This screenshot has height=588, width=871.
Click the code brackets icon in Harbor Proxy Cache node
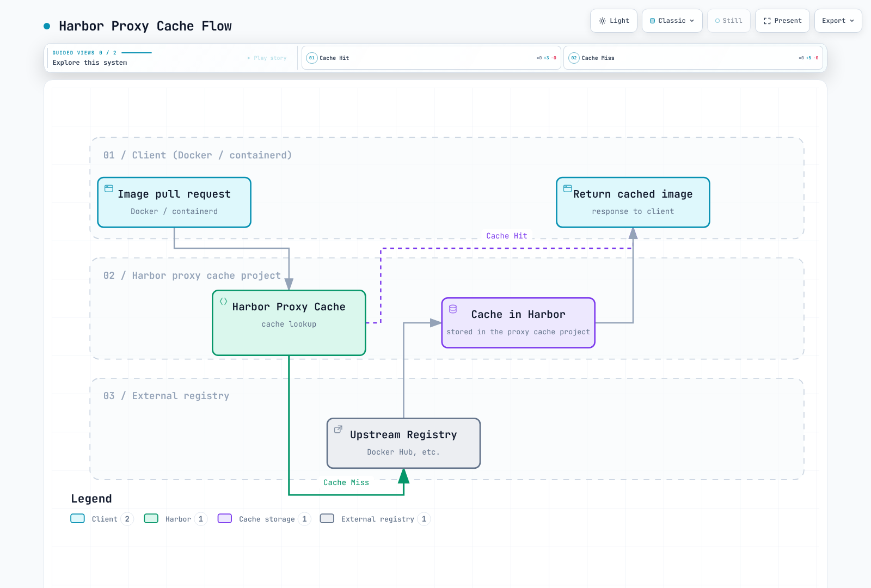223,301
